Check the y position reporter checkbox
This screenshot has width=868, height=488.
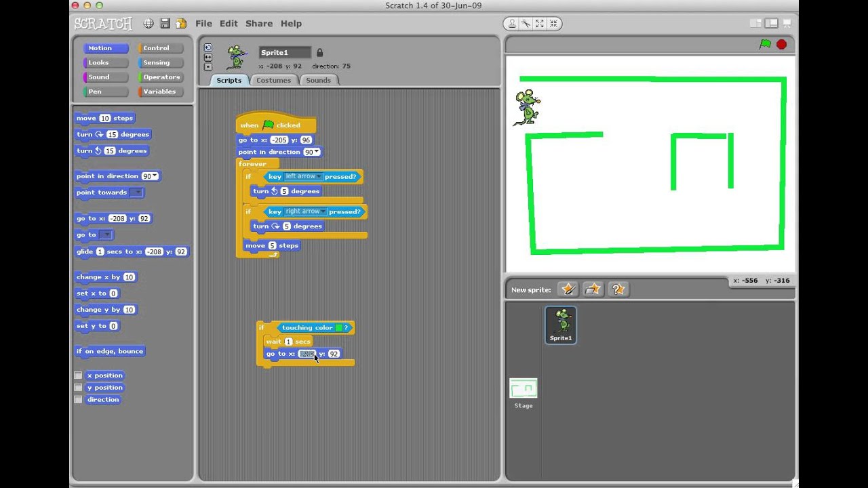[x=78, y=388]
